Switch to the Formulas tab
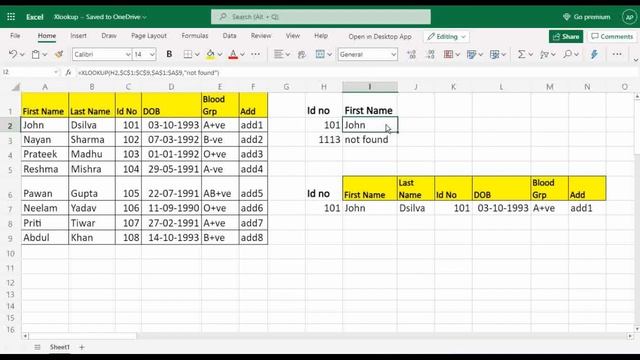 (x=195, y=36)
